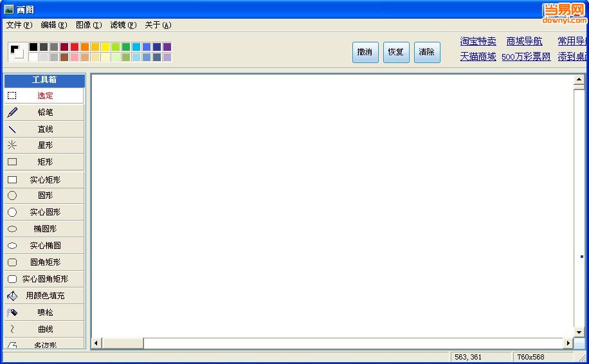
Task: Pick the red color swatch
Action: click(x=75, y=47)
